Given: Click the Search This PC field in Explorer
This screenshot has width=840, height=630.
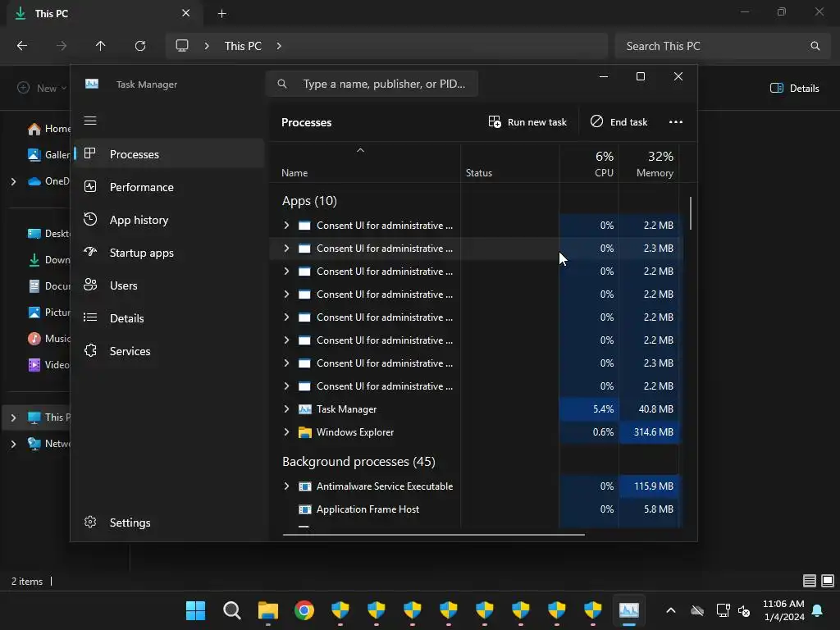Looking at the screenshot, I should pyautogui.click(x=724, y=46).
